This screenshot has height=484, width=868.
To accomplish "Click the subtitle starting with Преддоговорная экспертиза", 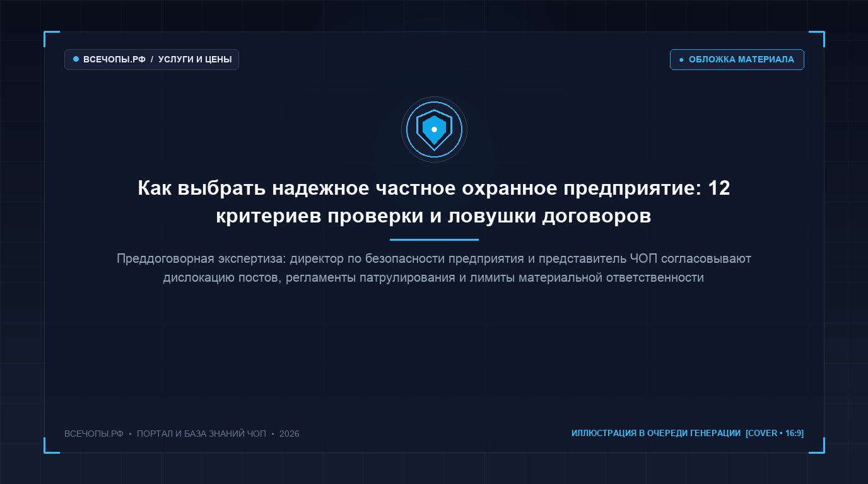I will [x=434, y=268].
